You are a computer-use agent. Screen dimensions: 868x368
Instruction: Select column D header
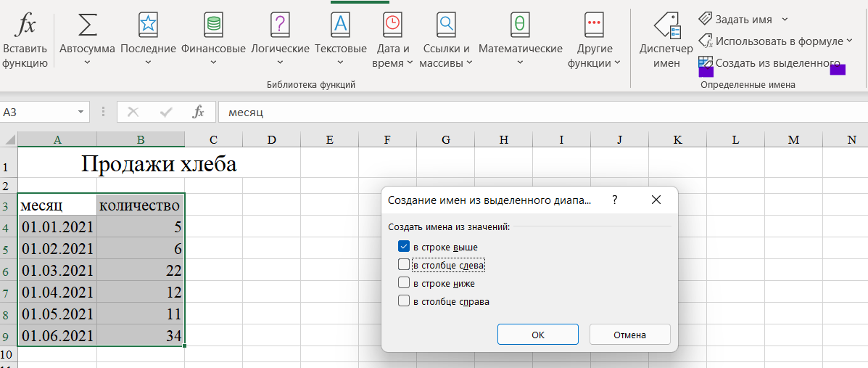[x=271, y=140]
